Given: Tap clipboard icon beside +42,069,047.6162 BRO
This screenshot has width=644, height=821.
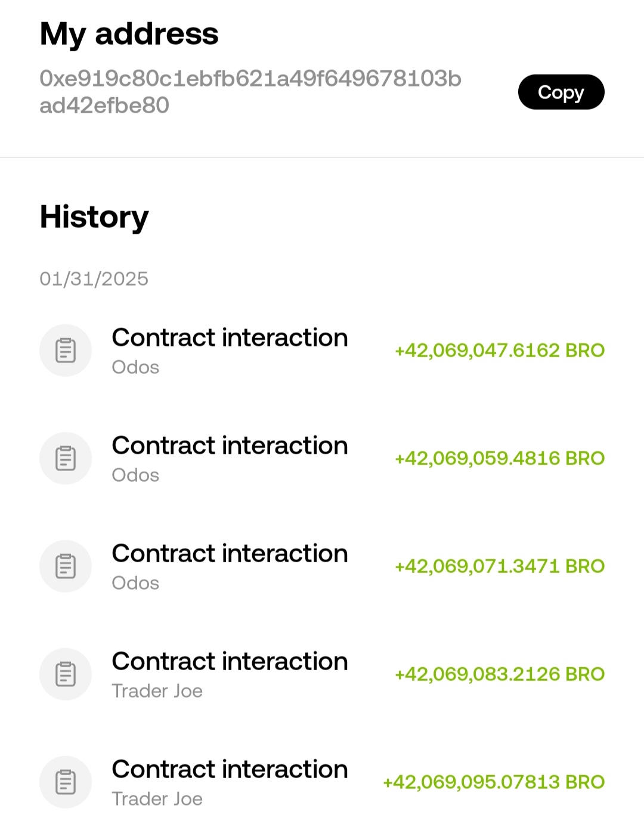Looking at the screenshot, I should (66, 351).
